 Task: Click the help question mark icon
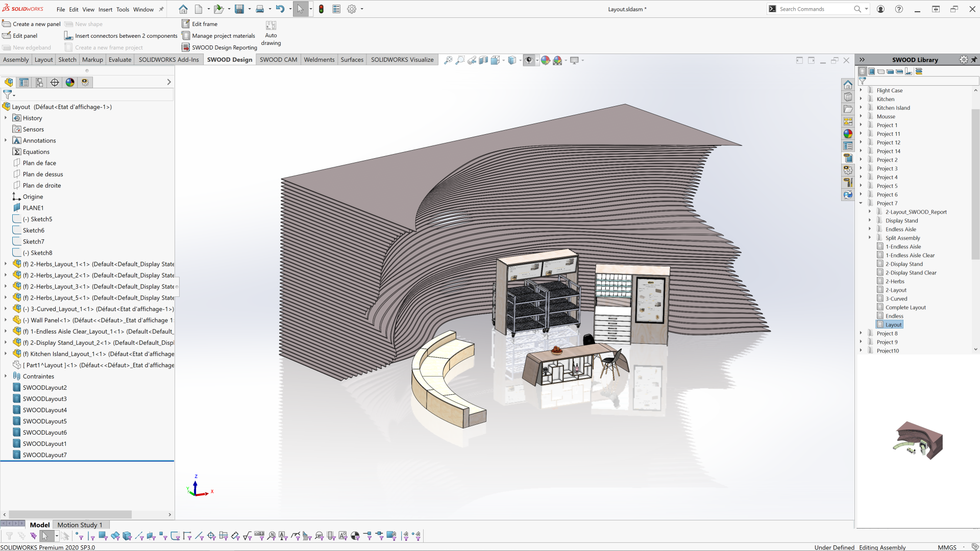899,9
